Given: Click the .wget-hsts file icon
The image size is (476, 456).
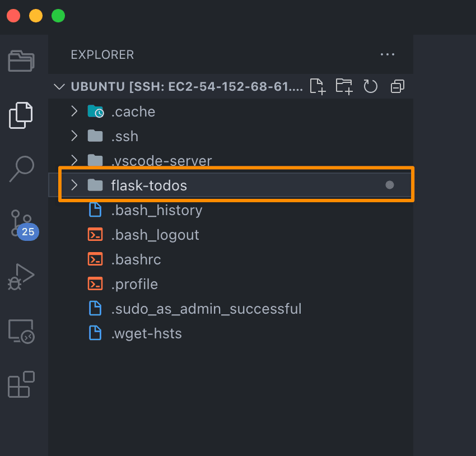Looking at the screenshot, I should 95,333.
